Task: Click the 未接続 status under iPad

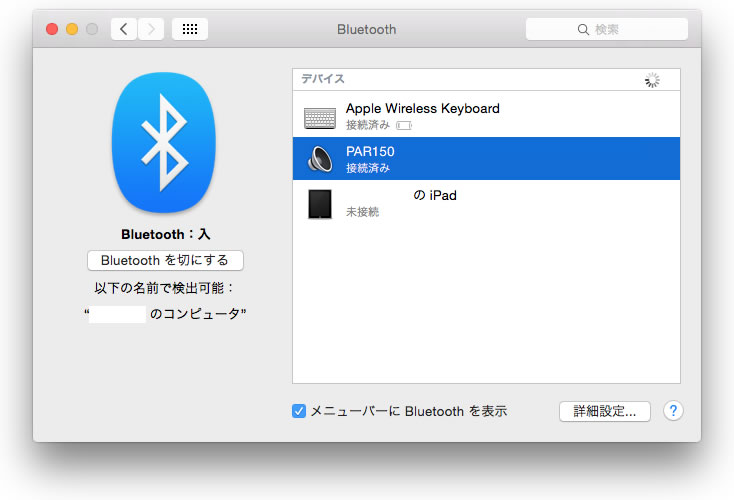Action: (362, 212)
